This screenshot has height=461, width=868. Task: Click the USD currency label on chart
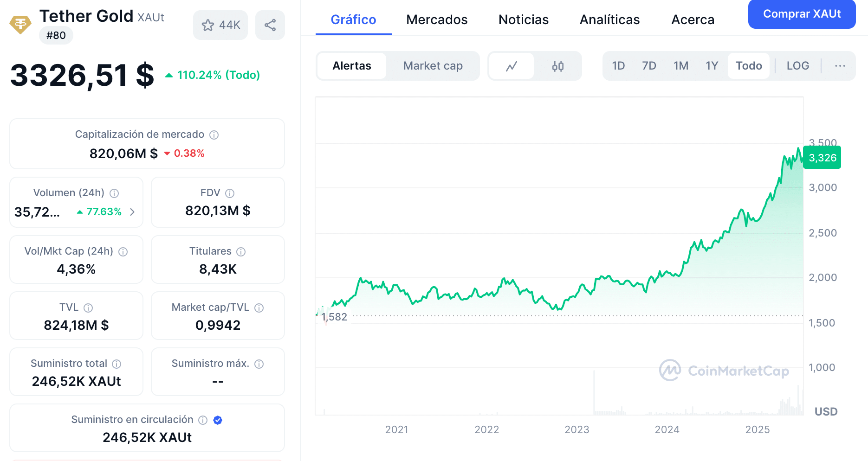pos(826,412)
